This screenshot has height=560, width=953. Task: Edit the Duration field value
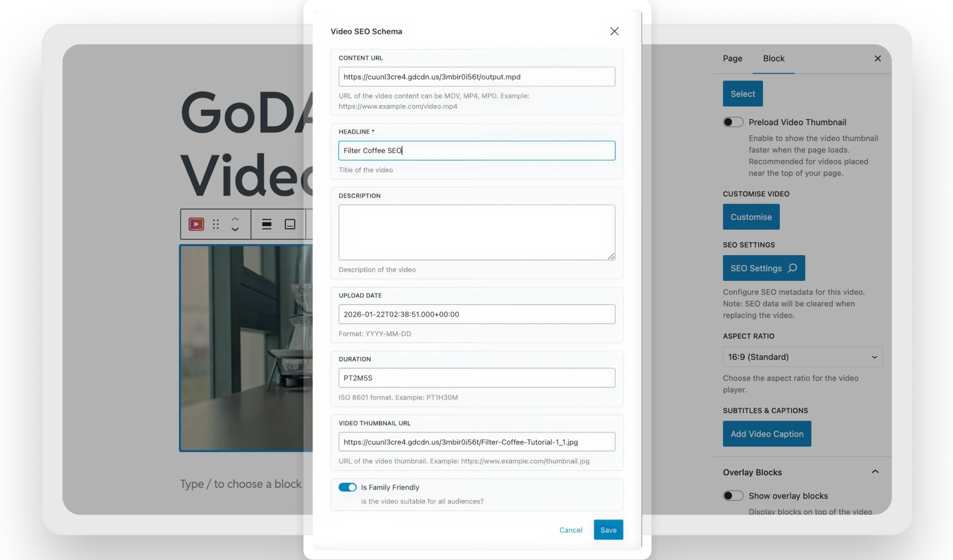[476, 378]
